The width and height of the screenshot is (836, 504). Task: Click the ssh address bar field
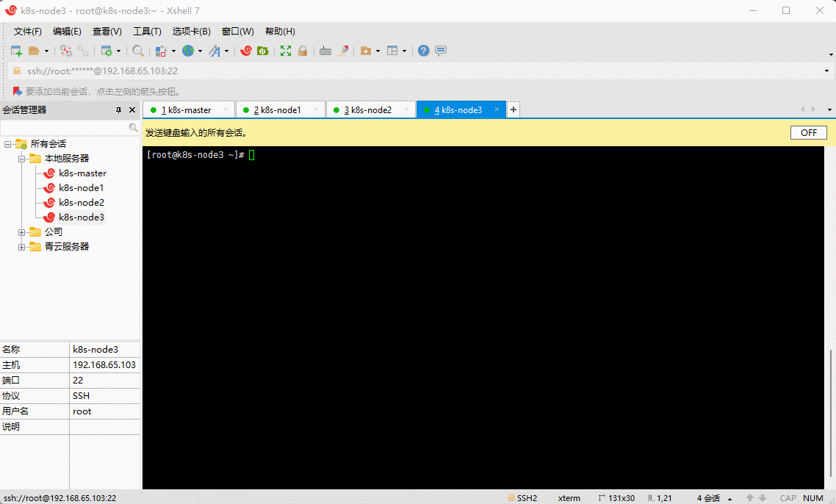point(421,71)
